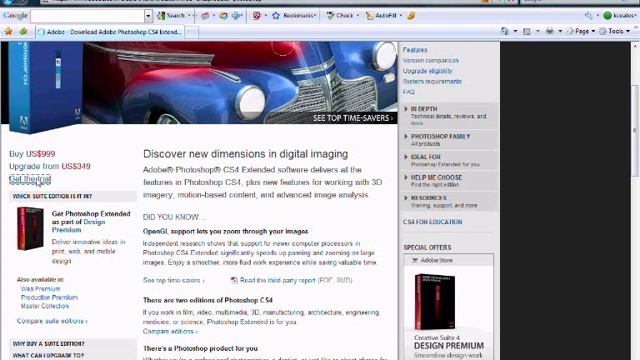The image size is (640, 360).
Task: Expand the HELP ME CHOOSE section arrow
Action: [406, 177]
